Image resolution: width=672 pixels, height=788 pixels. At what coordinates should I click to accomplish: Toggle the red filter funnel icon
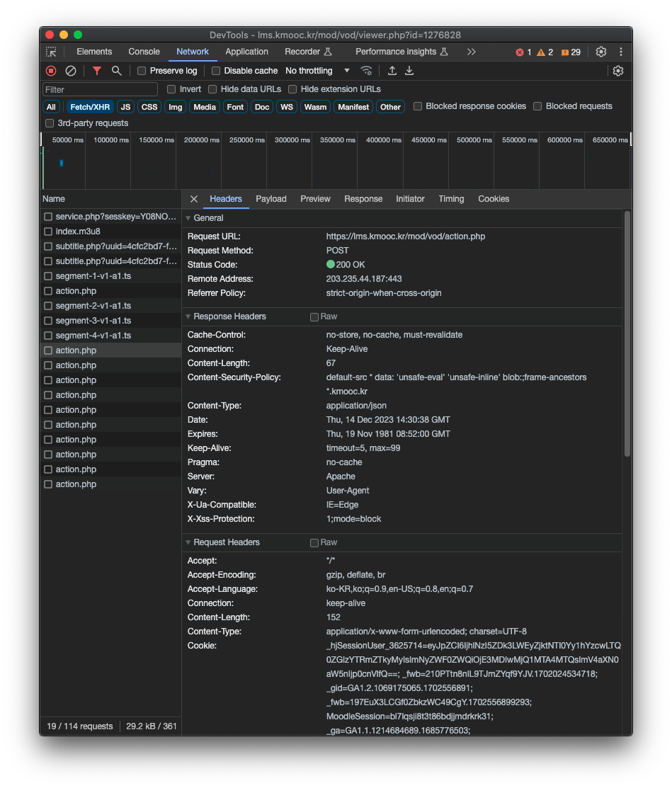coord(97,71)
